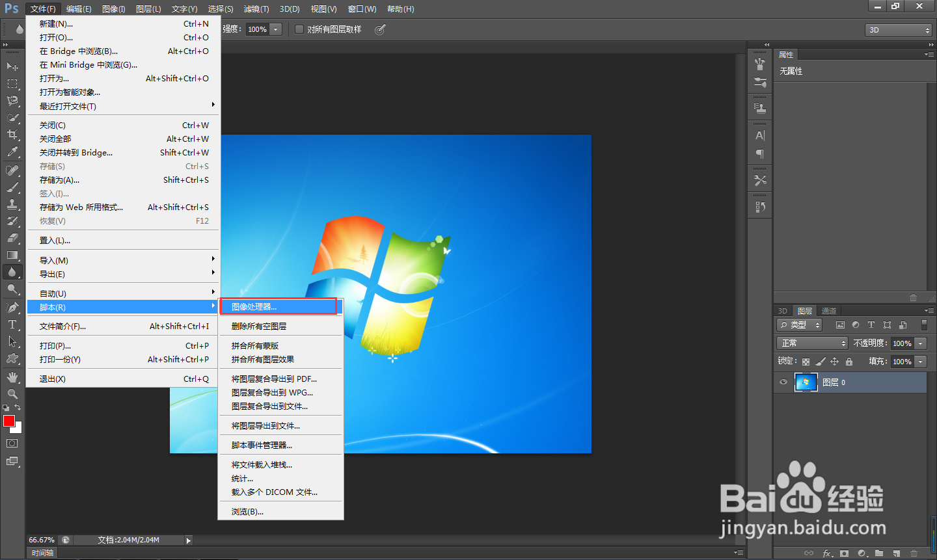Select the Hand tool
This screenshot has width=937, height=560.
tap(12, 377)
